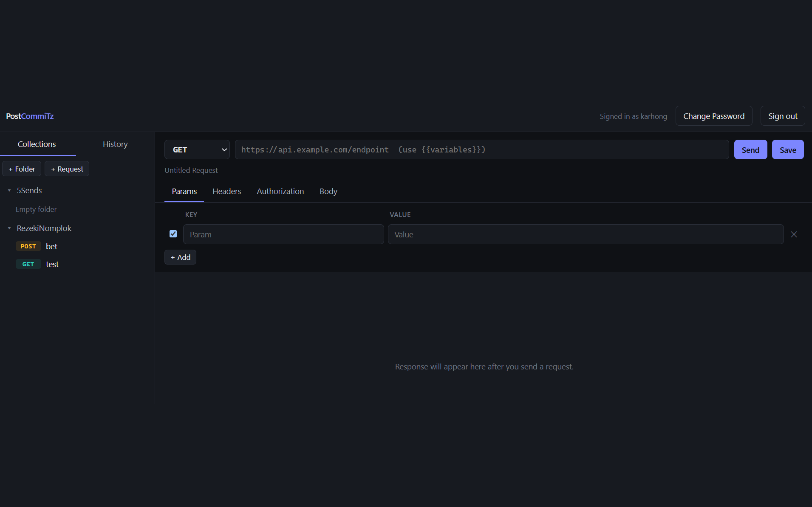Collapse the RezekiNomplok folder arrow
Screen dimensions: 812x507
click(x=9, y=228)
